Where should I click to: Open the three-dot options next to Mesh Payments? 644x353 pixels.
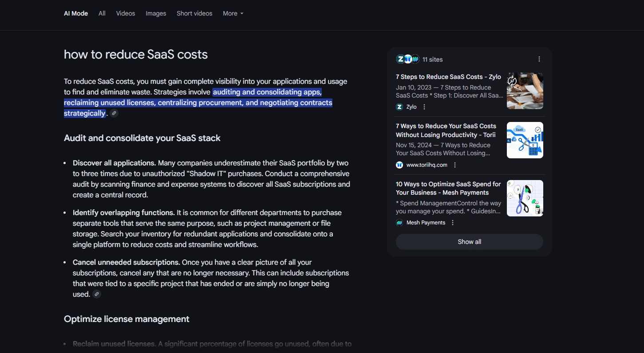pos(453,223)
